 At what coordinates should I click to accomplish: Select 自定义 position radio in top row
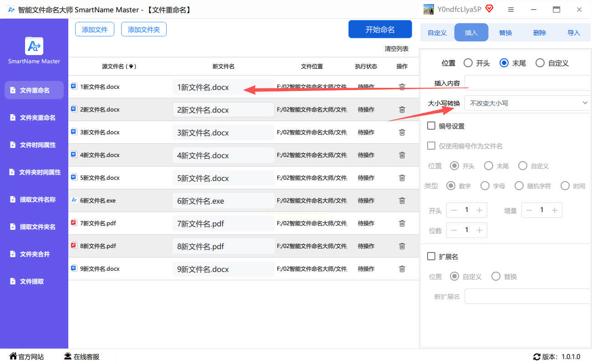[540, 63]
